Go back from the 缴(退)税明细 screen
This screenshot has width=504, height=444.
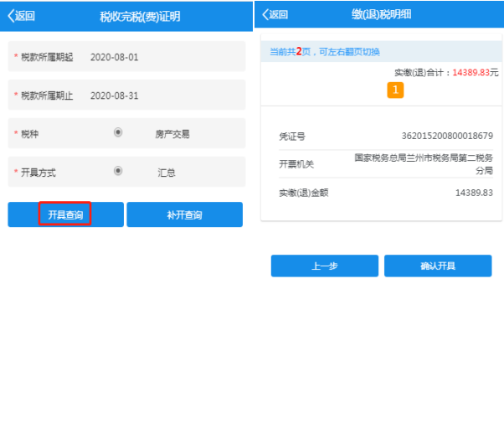[x=275, y=14]
